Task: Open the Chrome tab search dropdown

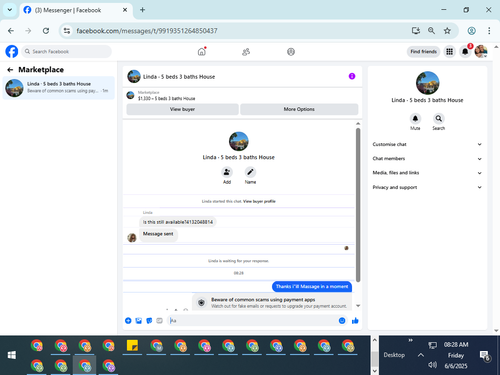Action: 10,10
